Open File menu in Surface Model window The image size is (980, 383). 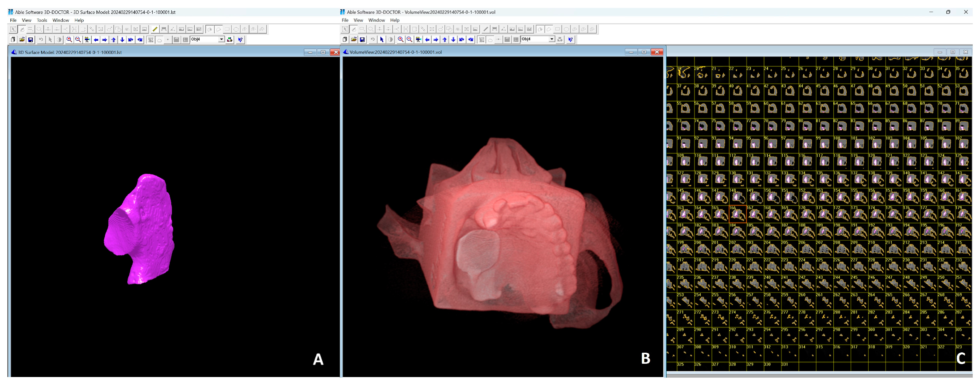click(13, 21)
